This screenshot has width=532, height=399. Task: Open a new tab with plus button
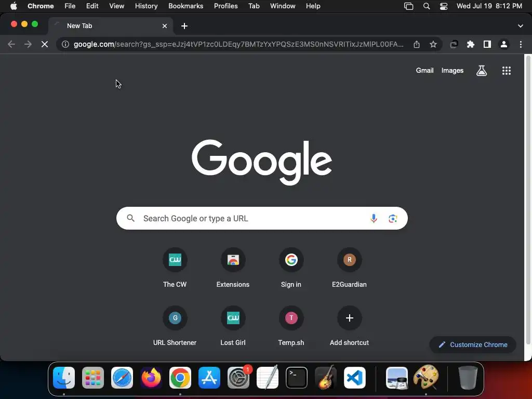(x=184, y=26)
